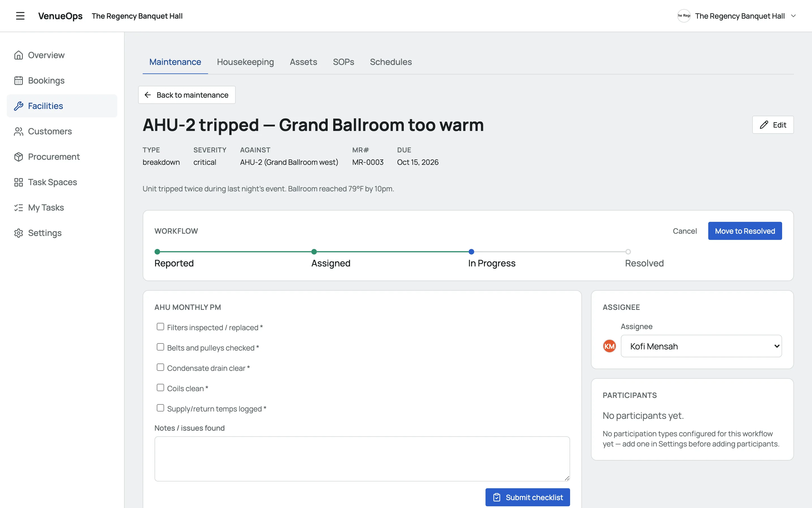Click the Overview home icon

18,55
